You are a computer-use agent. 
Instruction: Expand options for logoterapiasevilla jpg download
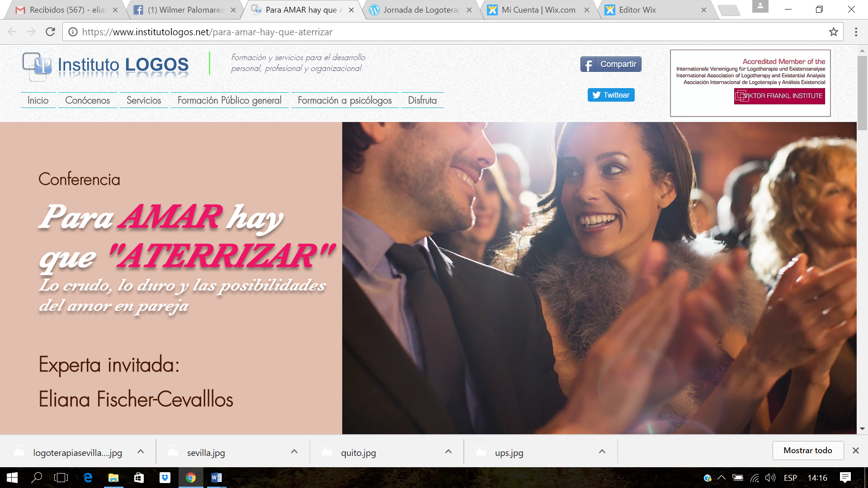point(141,451)
